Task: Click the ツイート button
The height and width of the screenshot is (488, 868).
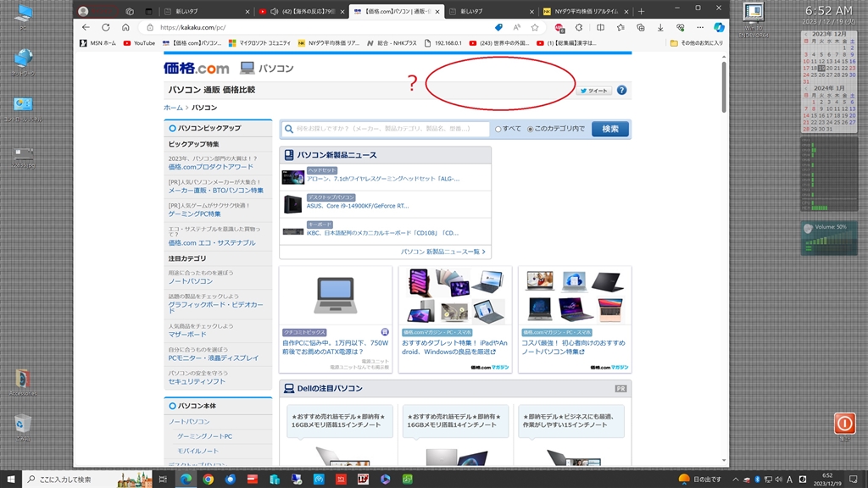Action: (x=594, y=90)
